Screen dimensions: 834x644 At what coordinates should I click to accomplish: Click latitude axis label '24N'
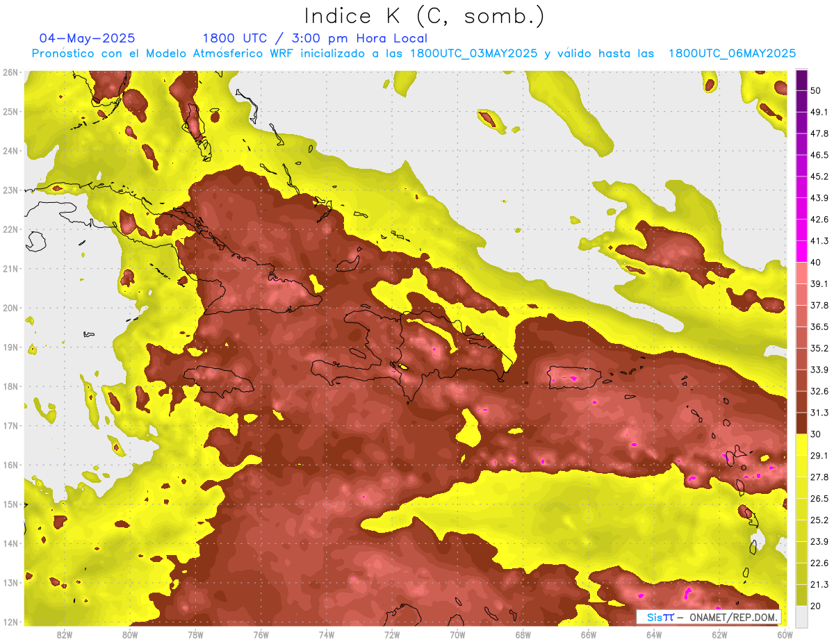click(10, 151)
